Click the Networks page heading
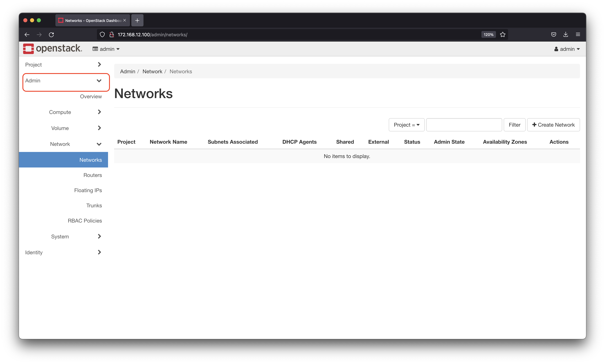The image size is (605, 364). click(143, 94)
